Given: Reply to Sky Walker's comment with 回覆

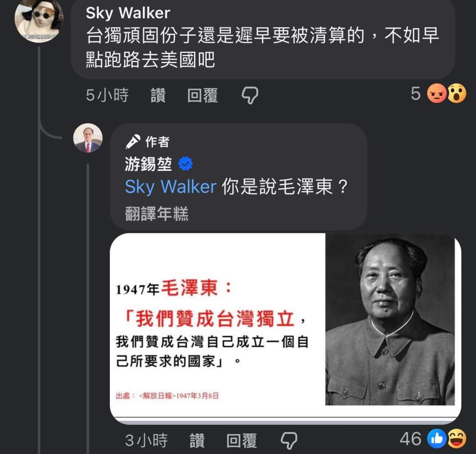Looking at the screenshot, I should pyautogui.click(x=203, y=96).
